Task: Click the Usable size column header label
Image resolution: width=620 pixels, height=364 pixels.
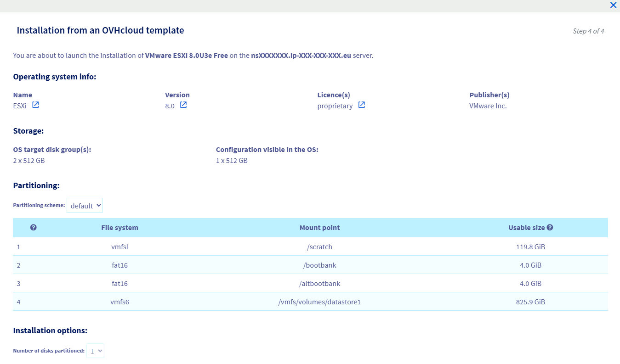Action: point(526,228)
